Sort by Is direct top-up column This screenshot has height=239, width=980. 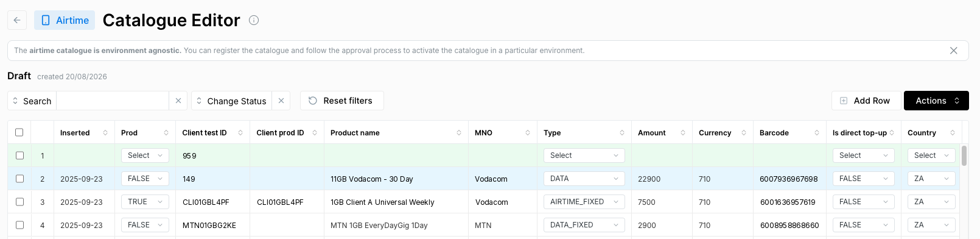point(892,132)
